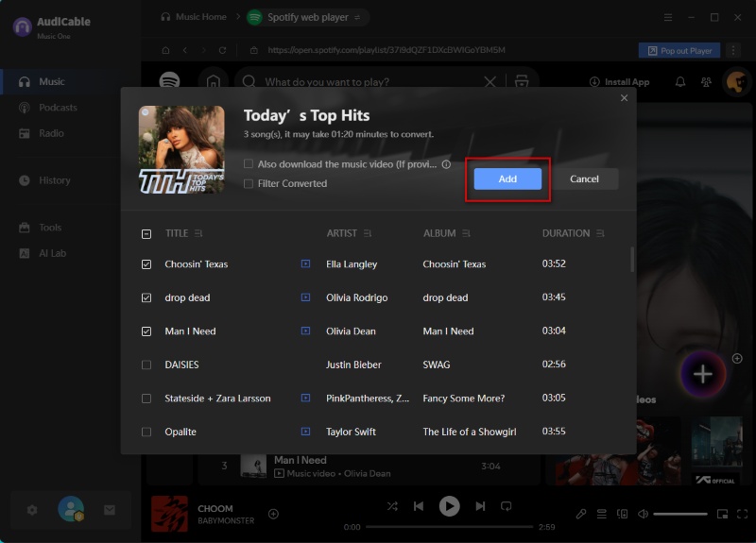
Task: Open Spotify profile avatar
Action: tap(737, 82)
